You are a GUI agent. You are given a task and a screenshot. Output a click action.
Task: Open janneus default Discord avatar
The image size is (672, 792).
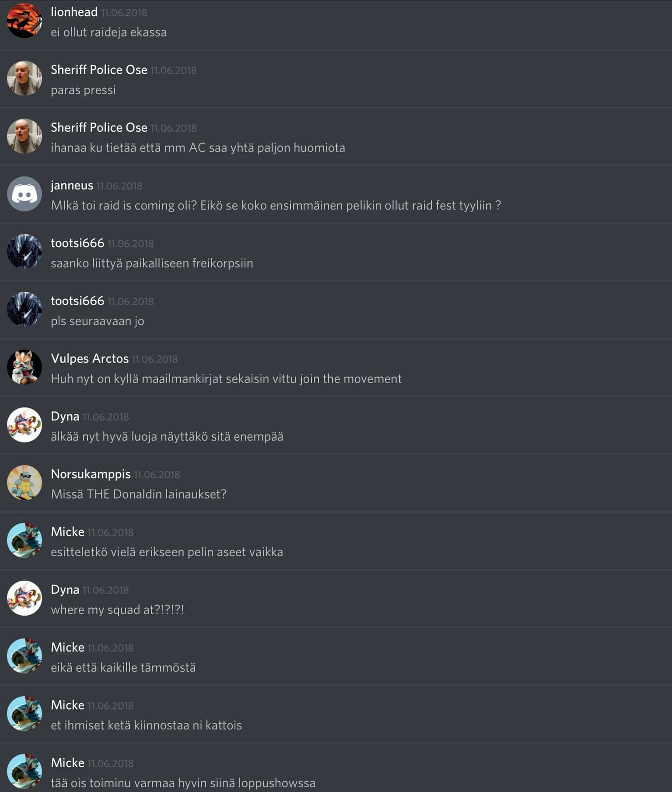click(x=24, y=194)
